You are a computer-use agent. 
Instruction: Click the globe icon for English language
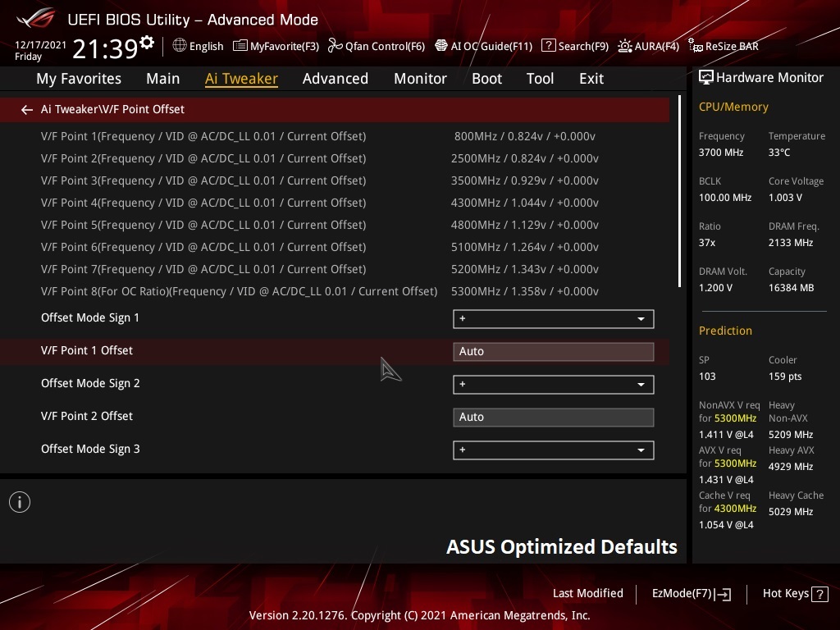180,46
